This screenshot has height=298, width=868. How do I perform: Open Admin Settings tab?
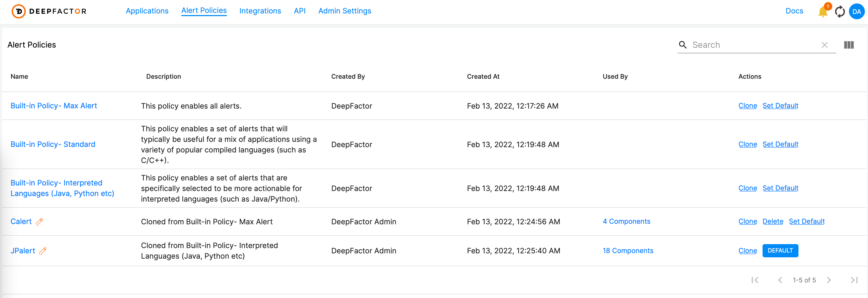click(344, 11)
